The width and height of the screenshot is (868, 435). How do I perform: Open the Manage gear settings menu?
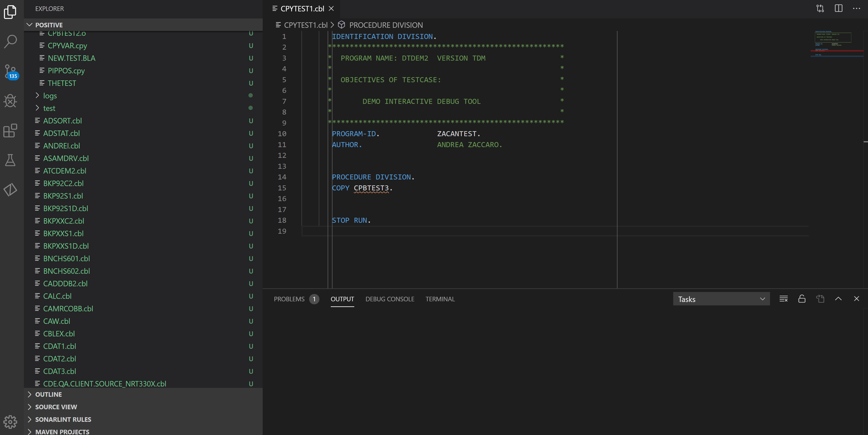[10, 422]
